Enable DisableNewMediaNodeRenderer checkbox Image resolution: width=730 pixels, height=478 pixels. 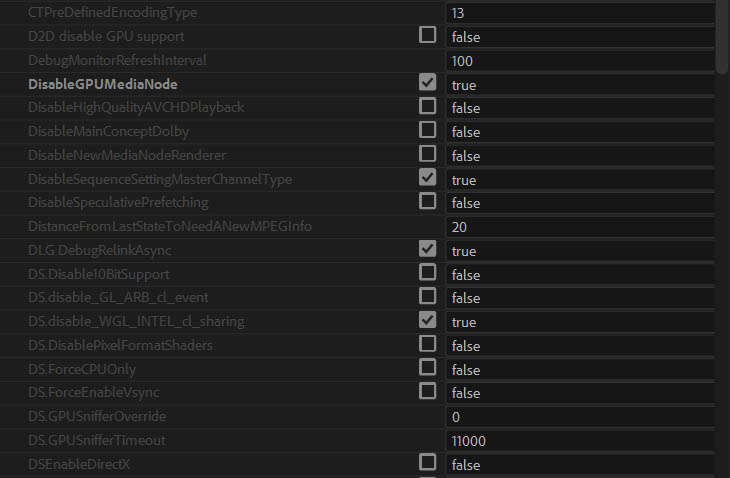(x=427, y=154)
